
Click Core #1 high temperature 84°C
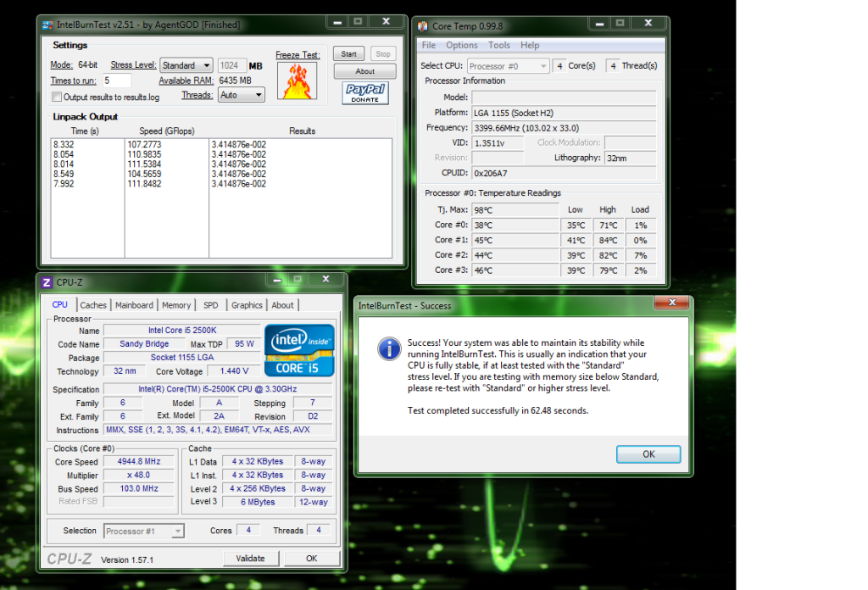pyautogui.click(x=609, y=241)
